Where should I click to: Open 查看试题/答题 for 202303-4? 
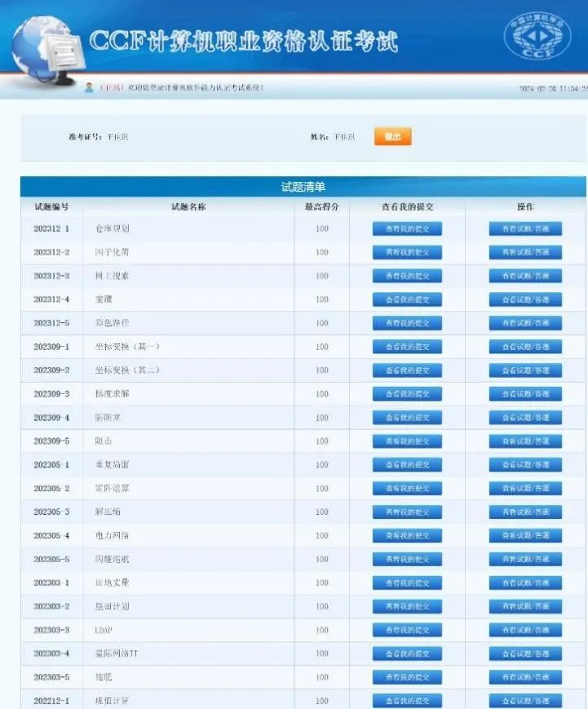pyautogui.click(x=525, y=654)
